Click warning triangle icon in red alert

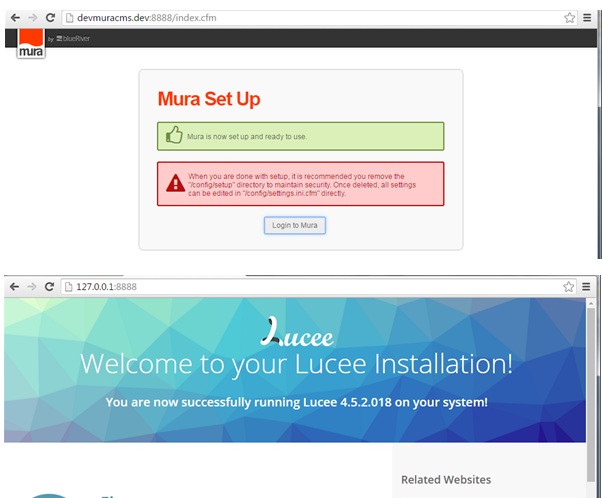tap(175, 183)
